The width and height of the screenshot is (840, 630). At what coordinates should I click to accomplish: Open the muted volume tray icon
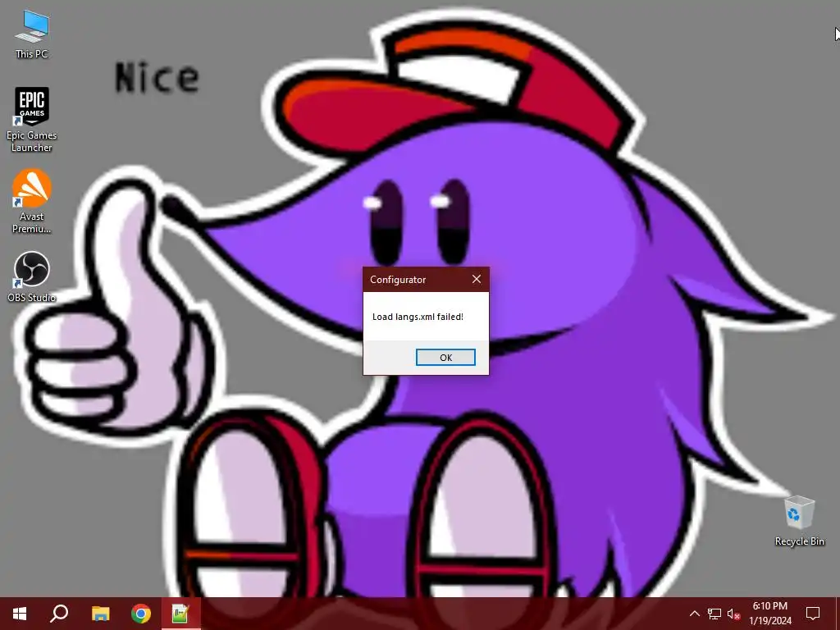click(733, 614)
